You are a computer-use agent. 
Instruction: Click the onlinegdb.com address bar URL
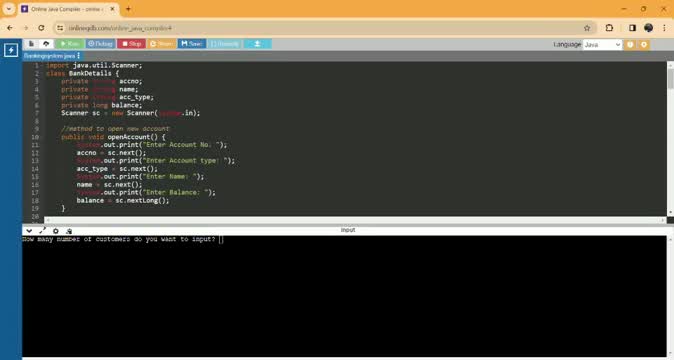click(x=120, y=28)
